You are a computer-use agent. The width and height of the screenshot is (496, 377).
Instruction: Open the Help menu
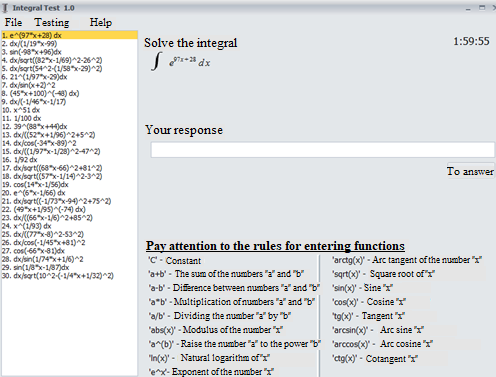coord(101,22)
